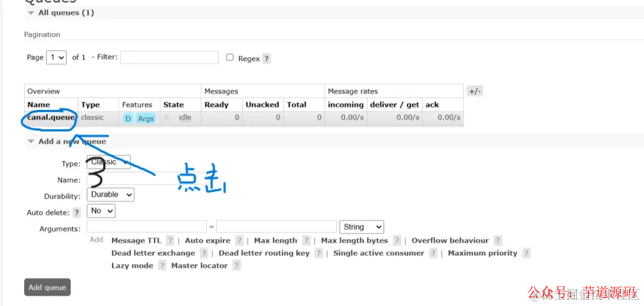Open the Overflow behaviour help icon
This screenshot has width=644, height=306.
tap(498, 241)
